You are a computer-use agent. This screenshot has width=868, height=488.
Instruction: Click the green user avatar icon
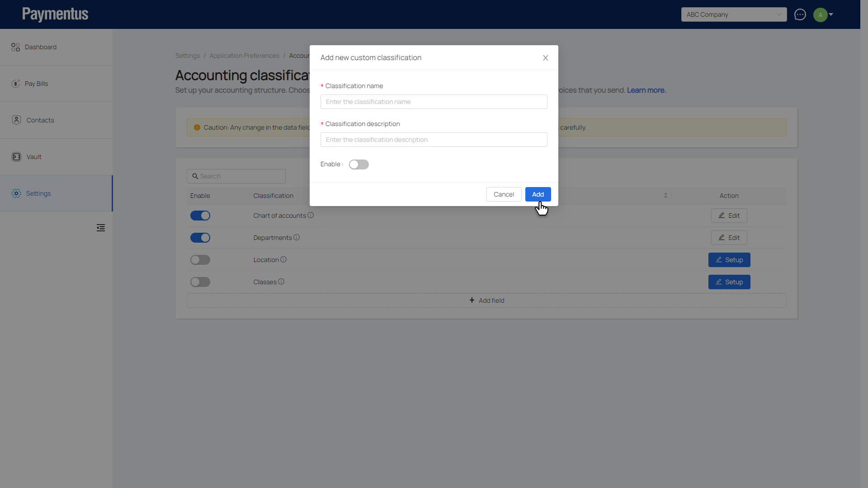[x=820, y=14]
